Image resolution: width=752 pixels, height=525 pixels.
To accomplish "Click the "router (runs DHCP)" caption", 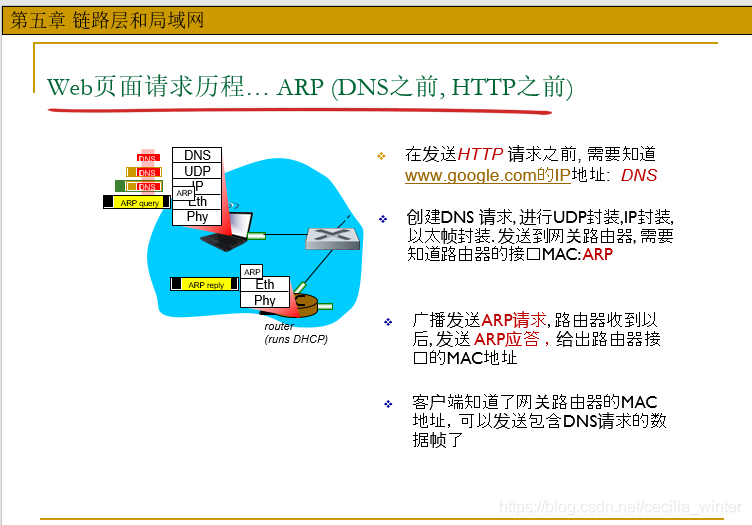I will [296, 333].
